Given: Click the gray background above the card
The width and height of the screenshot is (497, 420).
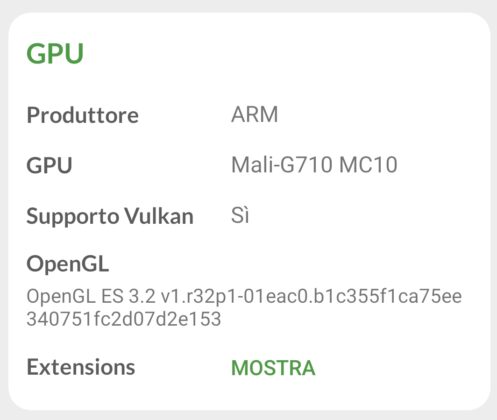Looking at the screenshot, I should (x=248, y=5).
